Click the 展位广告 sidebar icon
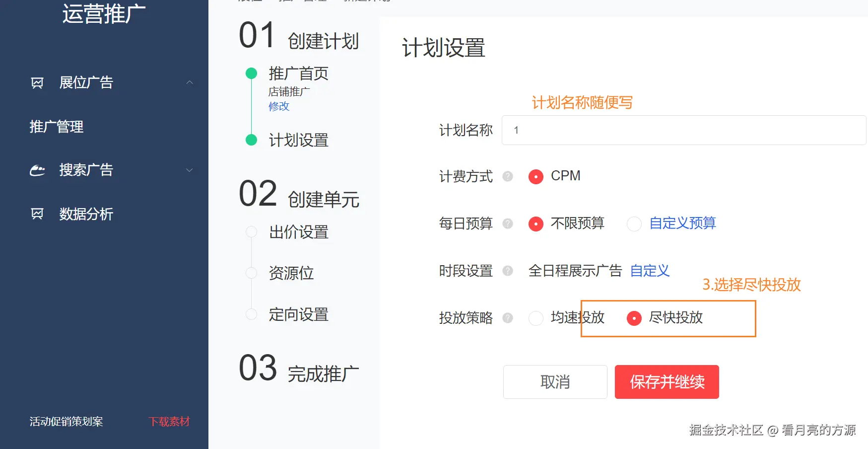 click(37, 82)
